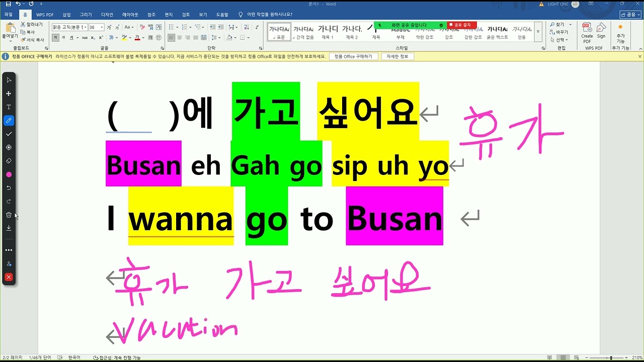
Task: Open the pink pen color swatch
Action: [x=9, y=174]
